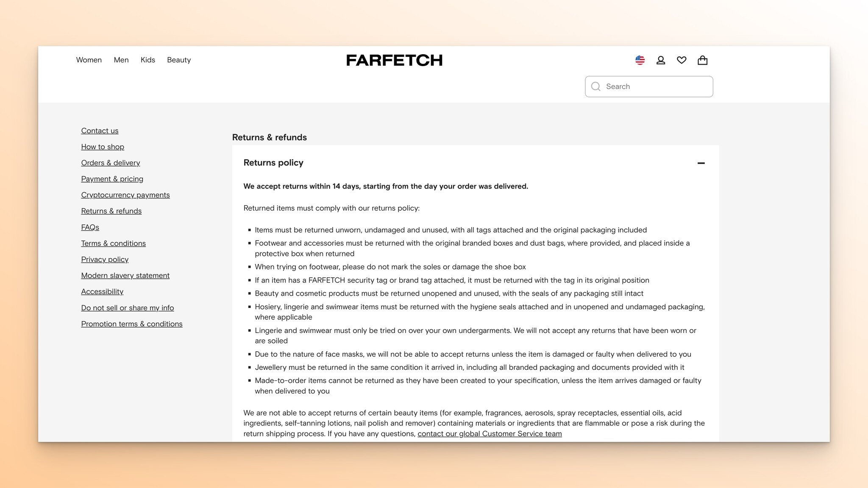The width and height of the screenshot is (868, 488).
Task: Navigate to Privacy policy page
Action: (x=105, y=259)
